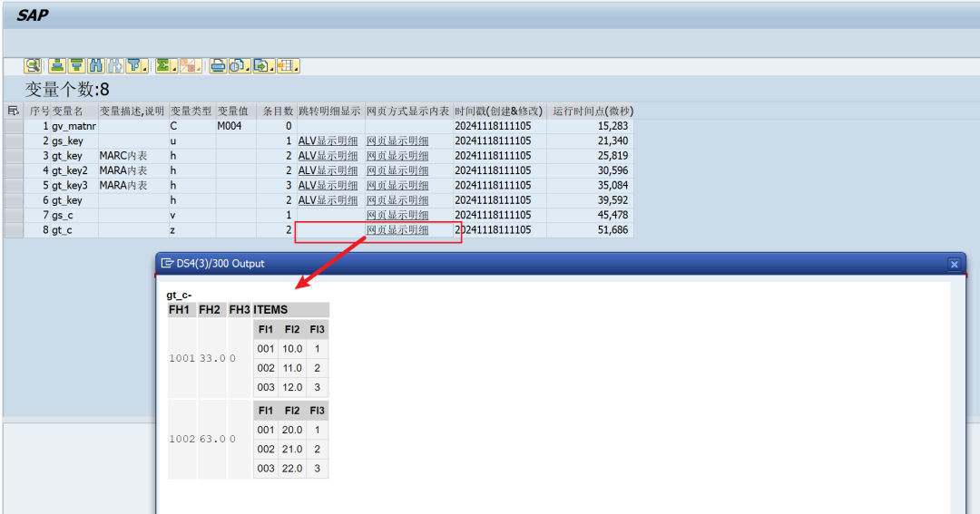Click the 21.0 cell in output popup
980x514 pixels.
292,449
